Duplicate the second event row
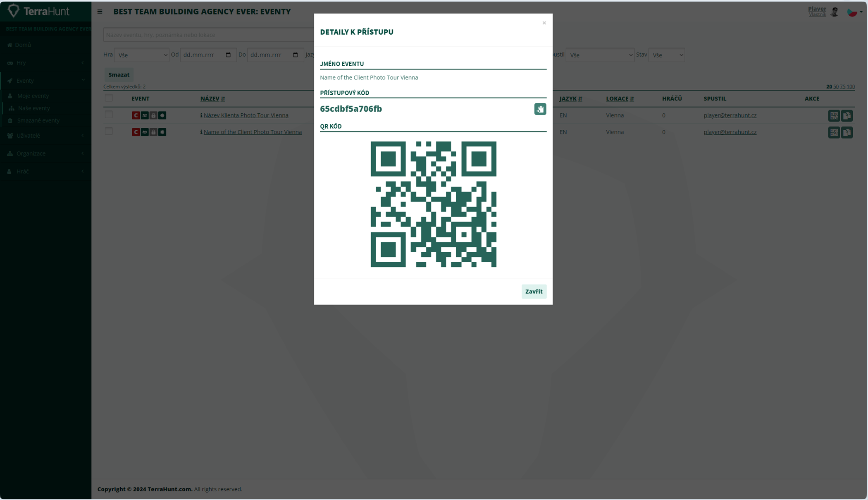This screenshot has width=868, height=500. 847,132
